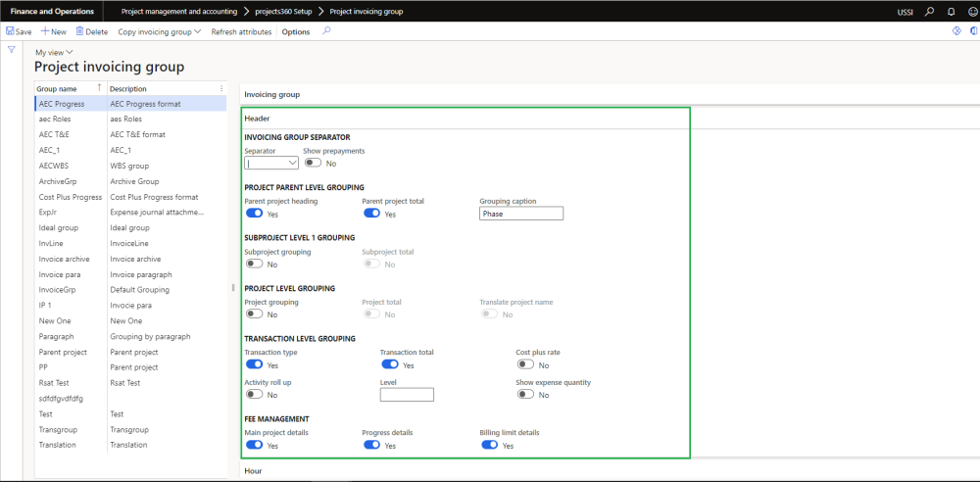The height and width of the screenshot is (482, 980).
Task: Toggle Transaction type switch
Action: 255,364
